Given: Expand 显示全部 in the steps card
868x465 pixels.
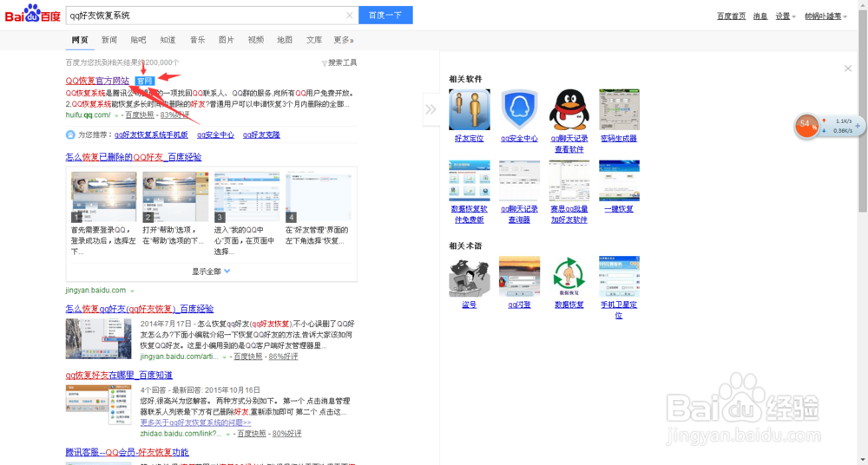Looking at the screenshot, I should click(211, 272).
